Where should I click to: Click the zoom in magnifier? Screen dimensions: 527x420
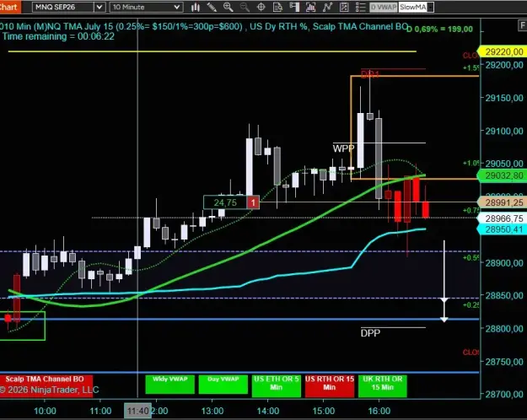point(229,7)
